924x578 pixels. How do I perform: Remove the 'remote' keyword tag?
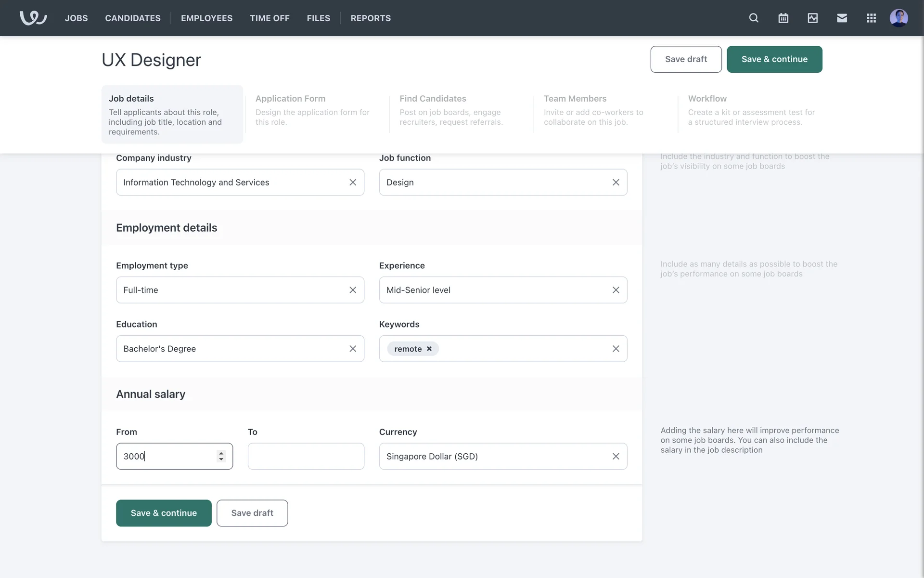click(429, 349)
